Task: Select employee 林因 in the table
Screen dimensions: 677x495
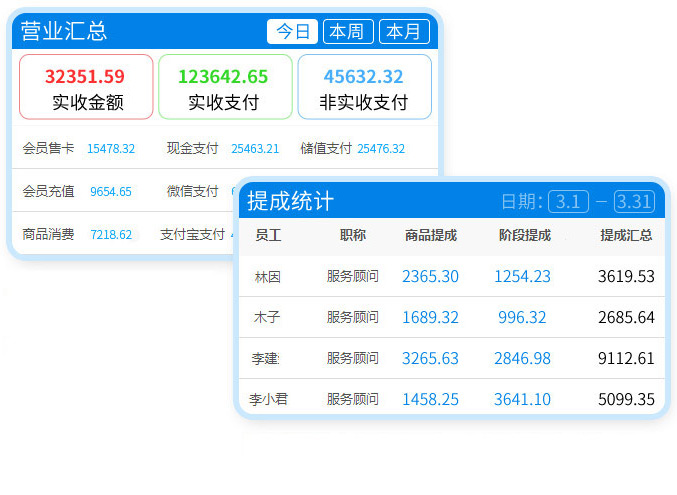Action: pyautogui.click(x=268, y=277)
